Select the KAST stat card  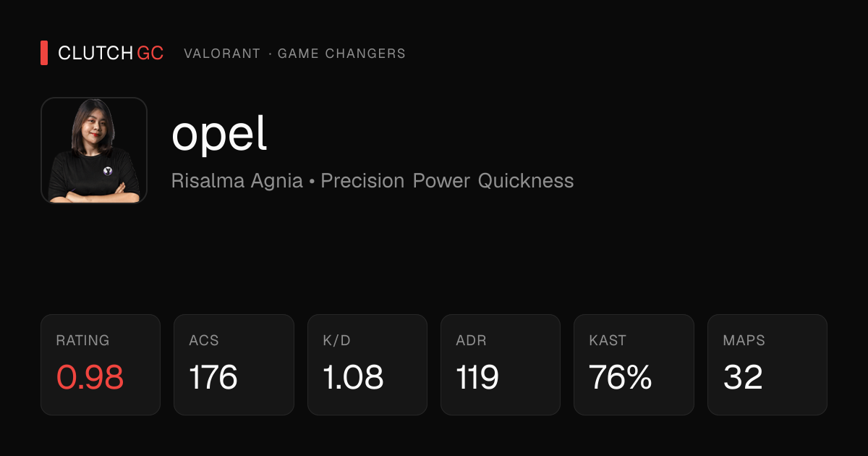tap(634, 365)
